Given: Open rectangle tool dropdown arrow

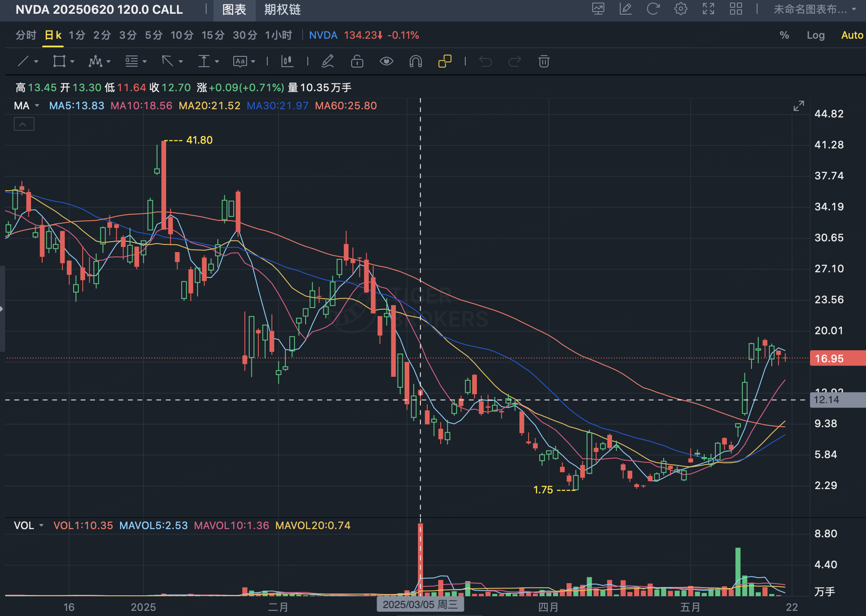Looking at the screenshot, I should (72, 62).
